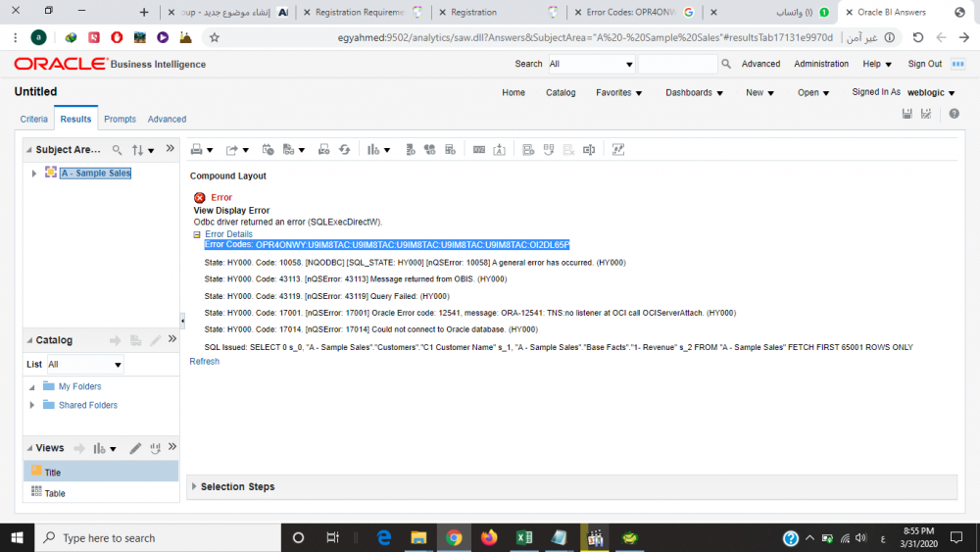The height and width of the screenshot is (552, 980).
Task: Expand the A - Sample Sales tree node
Action: [33, 174]
